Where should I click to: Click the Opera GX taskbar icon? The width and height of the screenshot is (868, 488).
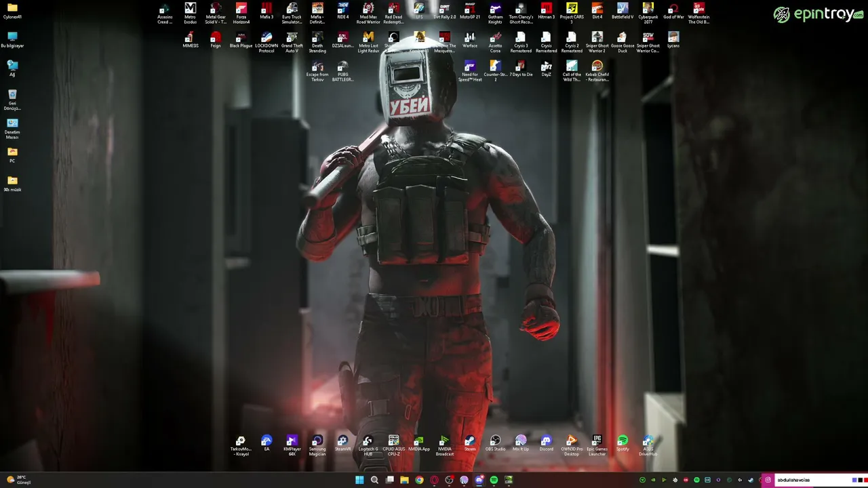point(434,480)
